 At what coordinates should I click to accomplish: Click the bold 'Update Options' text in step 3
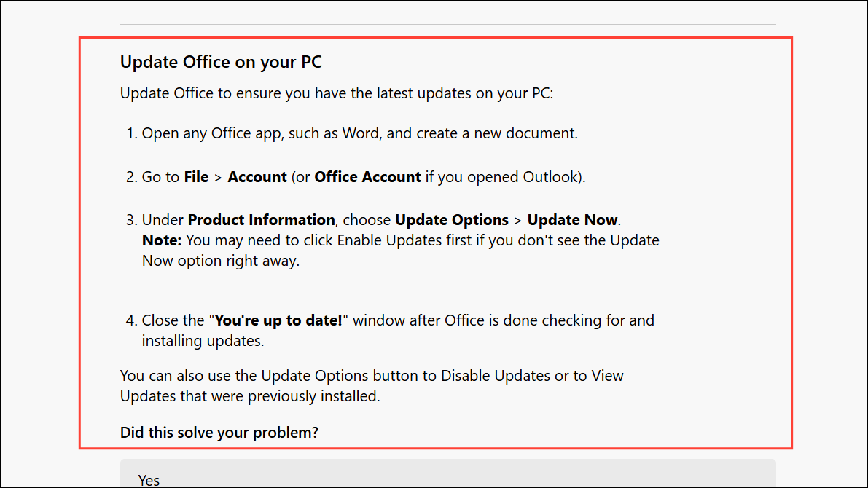click(451, 220)
